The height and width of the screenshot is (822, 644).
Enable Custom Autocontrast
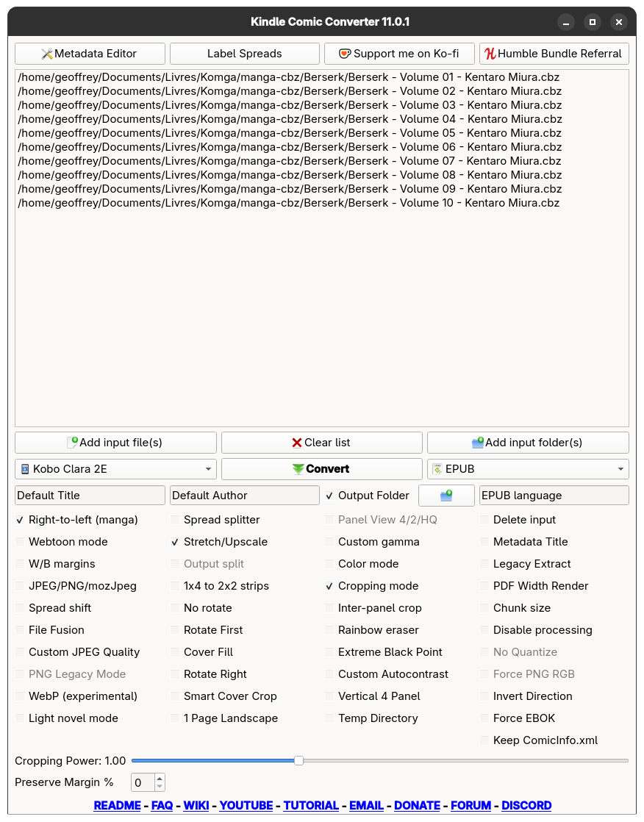tap(329, 673)
